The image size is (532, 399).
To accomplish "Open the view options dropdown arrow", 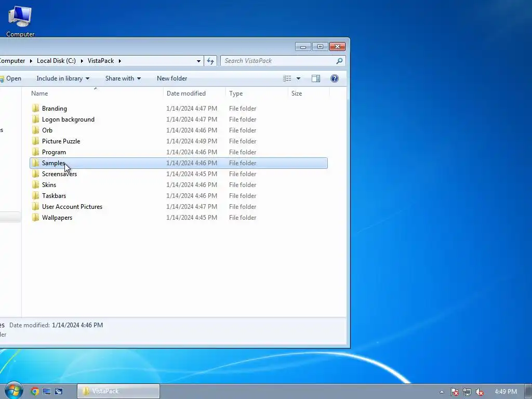I will (299, 79).
